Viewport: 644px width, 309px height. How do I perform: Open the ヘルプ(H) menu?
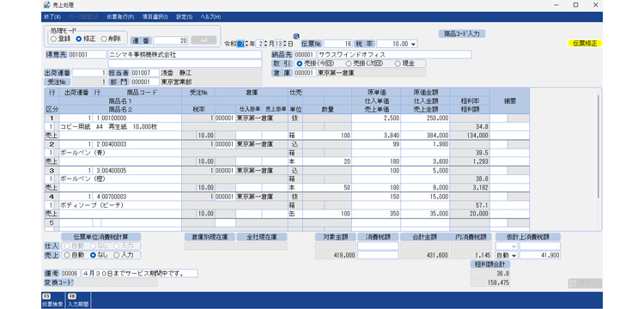(210, 17)
